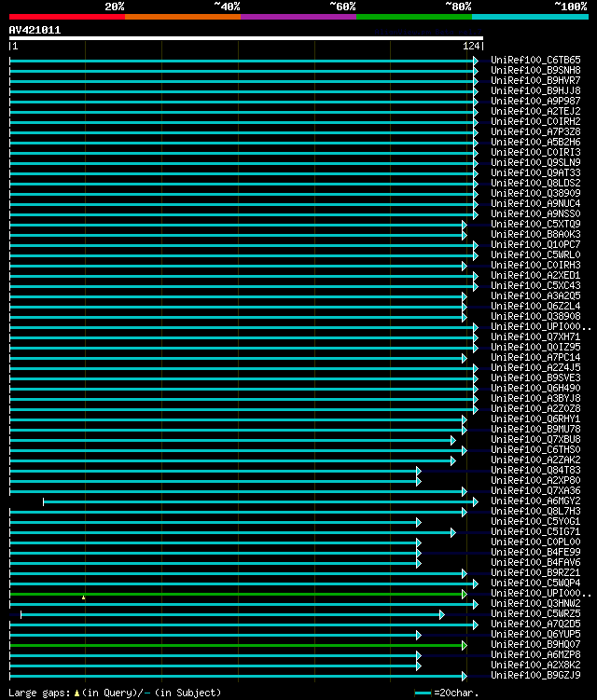Select hit label UniRef100_Q8L7H3
The image size is (597, 700).
click(535, 512)
